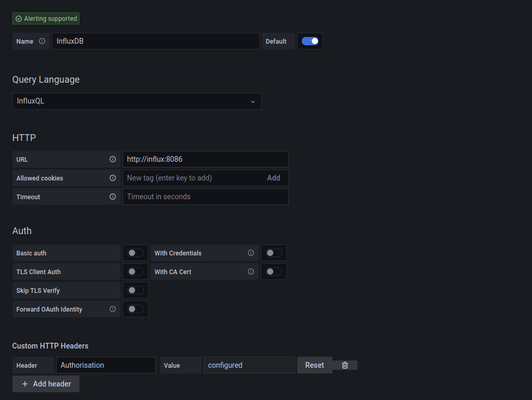
Task: Click the Alerting supported check badge
Action: click(46, 19)
